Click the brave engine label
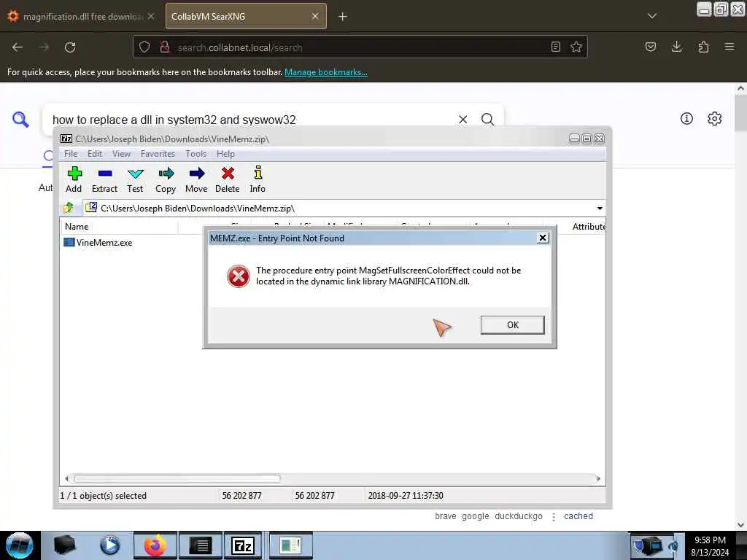Screen dimensions: 747x560 tap(446, 516)
